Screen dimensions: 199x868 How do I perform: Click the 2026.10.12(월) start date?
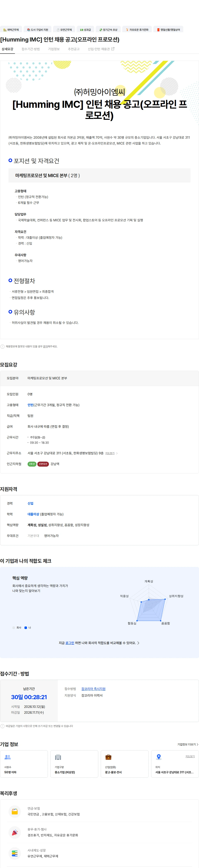(34, 707)
